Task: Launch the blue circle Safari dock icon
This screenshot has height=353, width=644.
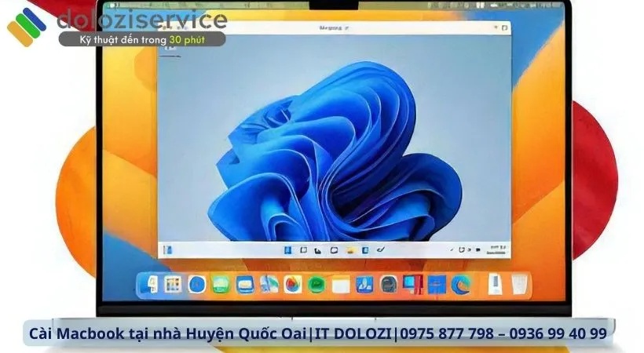Action: click(196, 284)
